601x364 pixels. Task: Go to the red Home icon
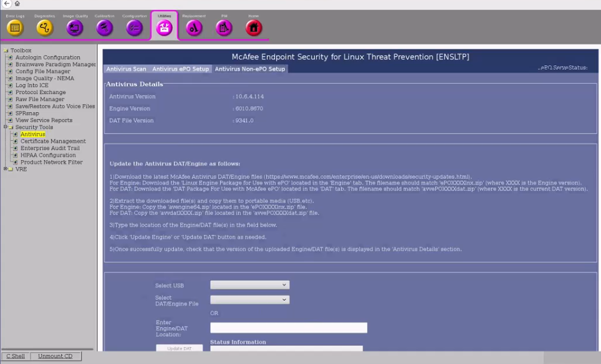pyautogui.click(x=253, y=27)
